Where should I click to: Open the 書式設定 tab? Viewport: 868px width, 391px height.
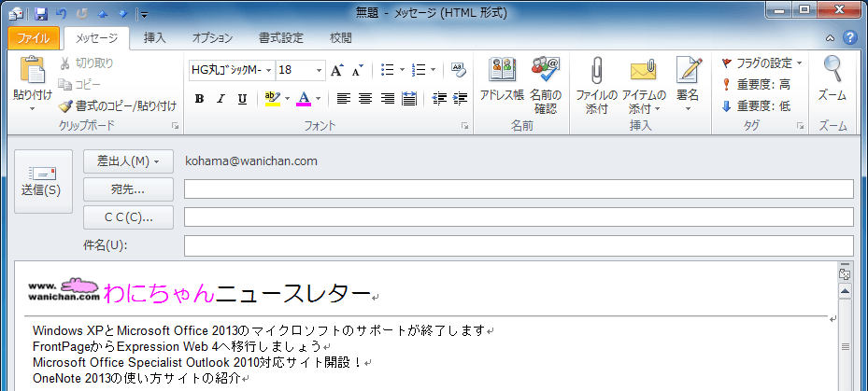click(280, 38)
